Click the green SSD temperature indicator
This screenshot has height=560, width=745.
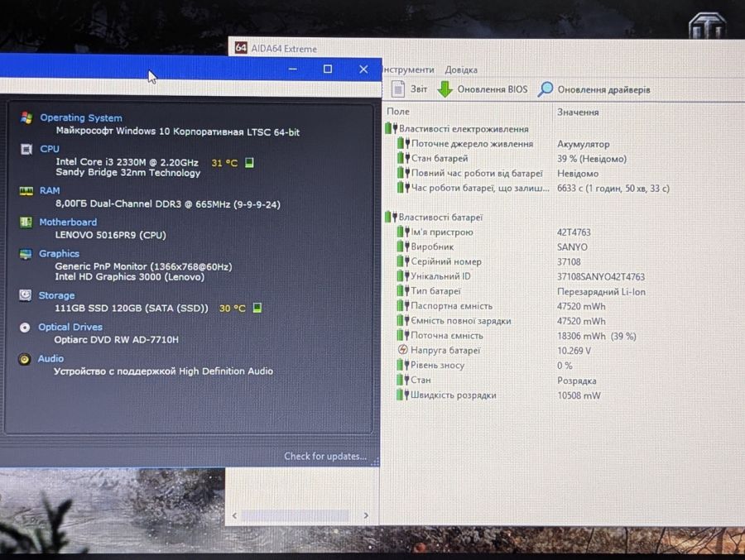click(257, 308)
